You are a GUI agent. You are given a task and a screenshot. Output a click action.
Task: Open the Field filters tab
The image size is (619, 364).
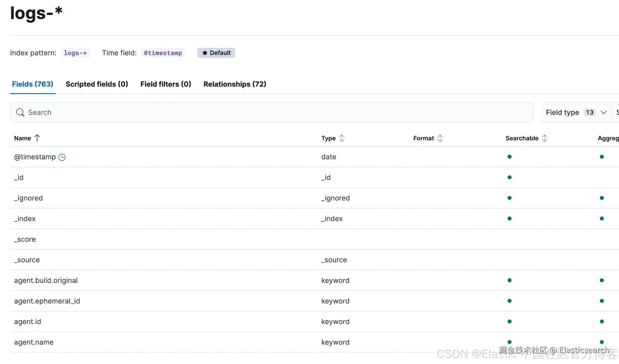[166, 84]
